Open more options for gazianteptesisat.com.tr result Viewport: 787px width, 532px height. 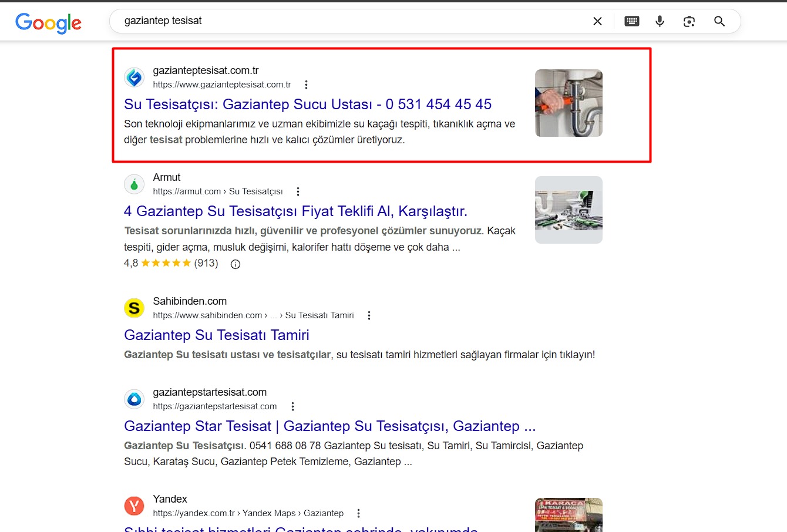(x=306, y=85)
